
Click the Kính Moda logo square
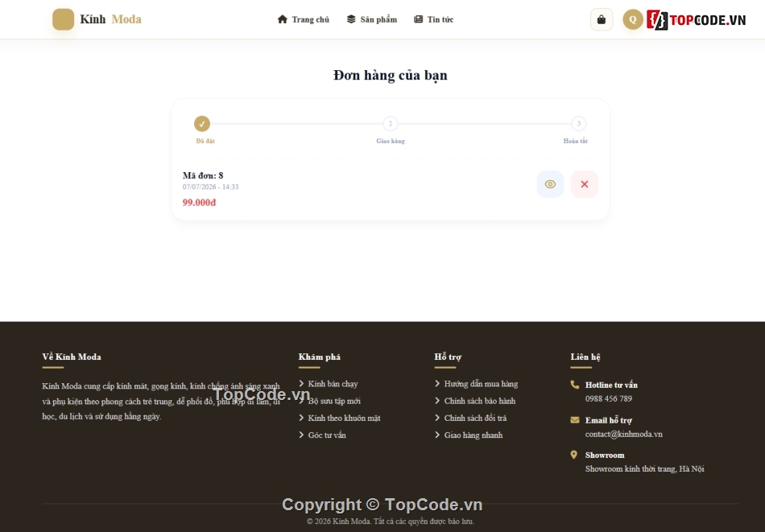[x=63, y=19]
